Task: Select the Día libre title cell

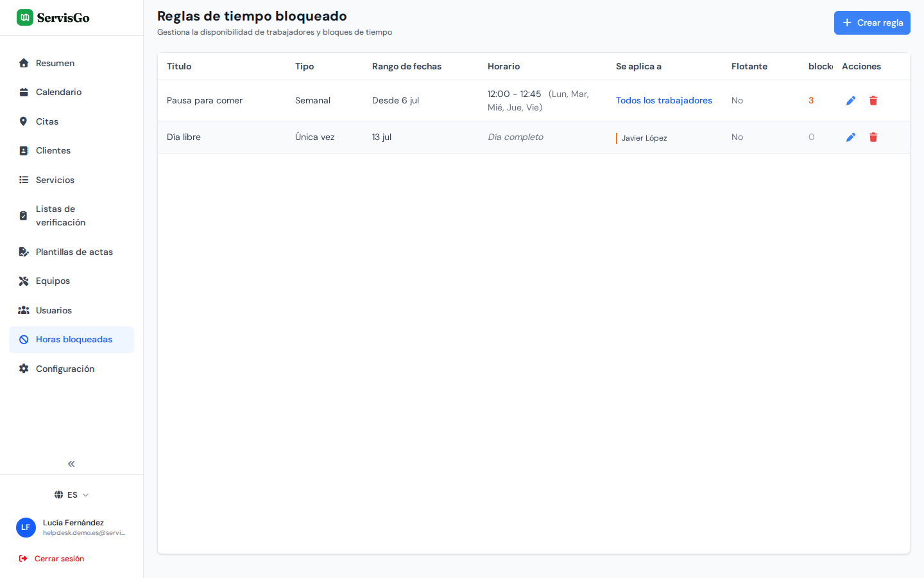Action: [x=184, y=137]
